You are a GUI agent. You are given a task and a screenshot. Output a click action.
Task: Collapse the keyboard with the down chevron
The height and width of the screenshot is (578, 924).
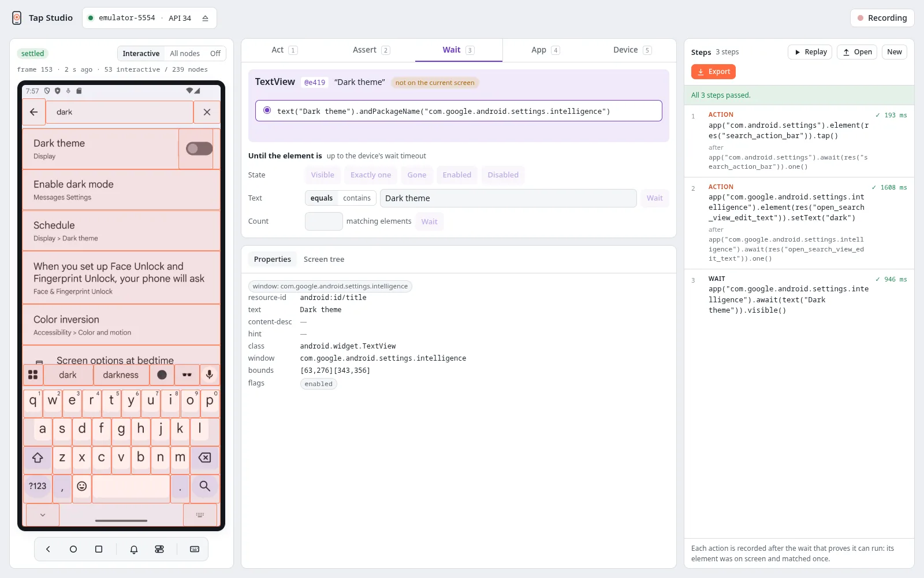click(42, 514)
